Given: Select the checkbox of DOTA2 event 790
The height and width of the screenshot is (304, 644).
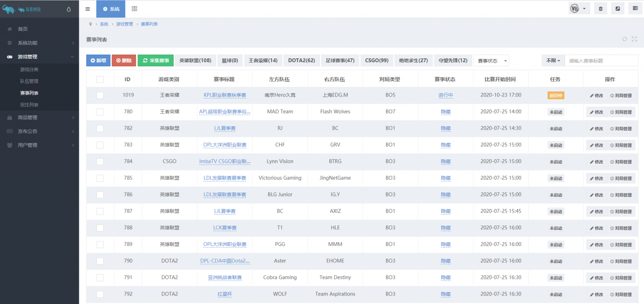Looking at the screenshot, I should (x=100, y=261).
